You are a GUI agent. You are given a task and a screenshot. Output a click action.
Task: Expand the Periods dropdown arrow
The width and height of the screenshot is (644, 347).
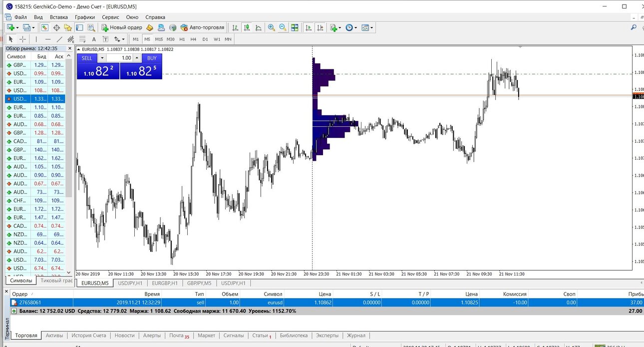pos(356,27)
